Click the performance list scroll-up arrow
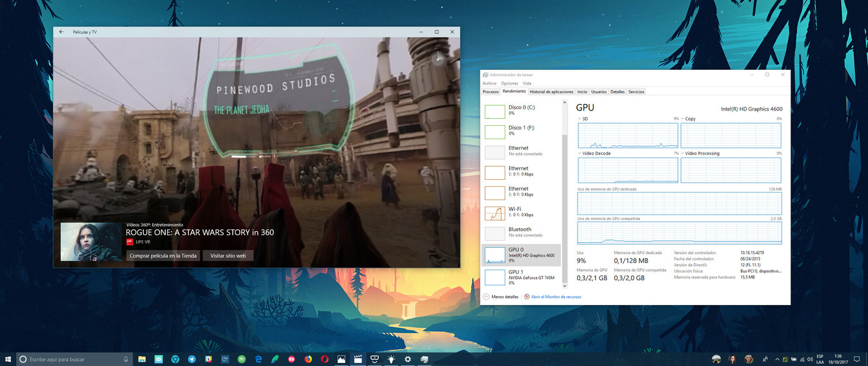This screenshot has width=868, height=366. [564, 102]
